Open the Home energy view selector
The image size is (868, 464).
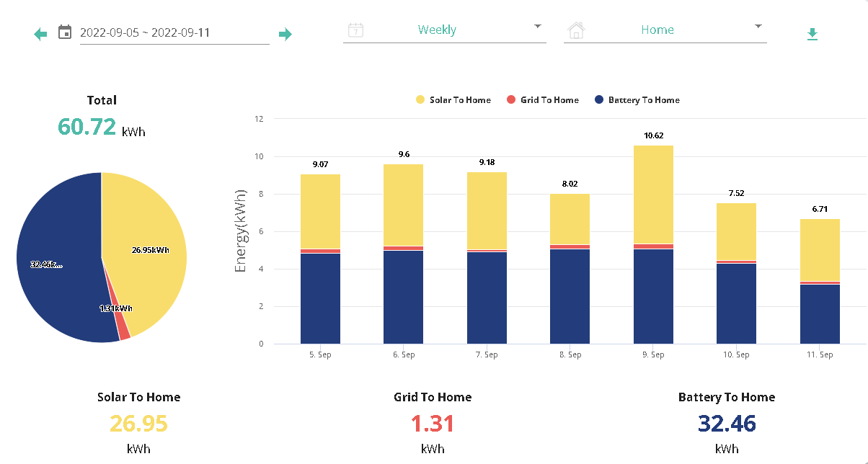pyautogui.click(x=665, y=30)
